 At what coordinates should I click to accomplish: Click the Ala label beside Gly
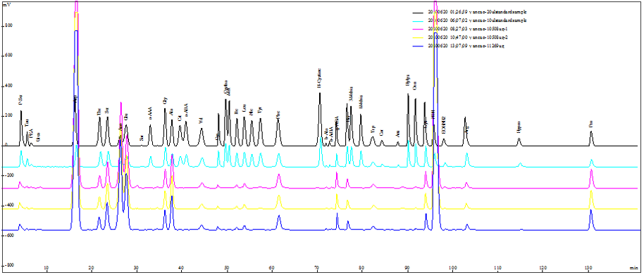pos(171,111)
